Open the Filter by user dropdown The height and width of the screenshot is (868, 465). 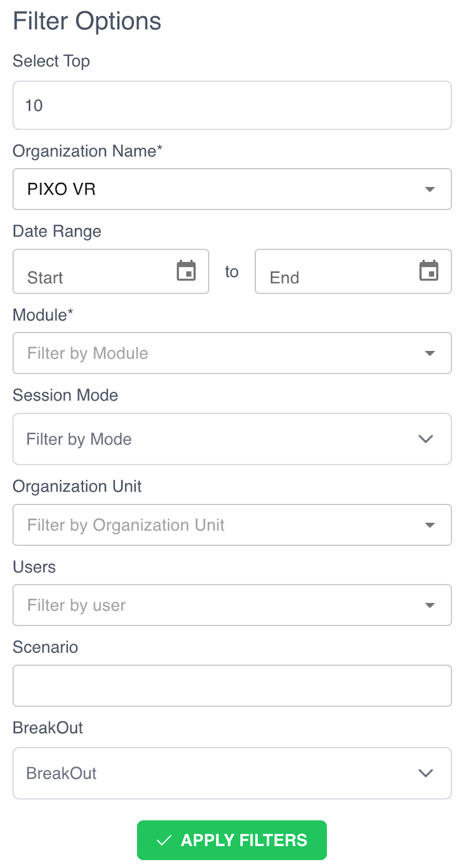click(217, 605)
